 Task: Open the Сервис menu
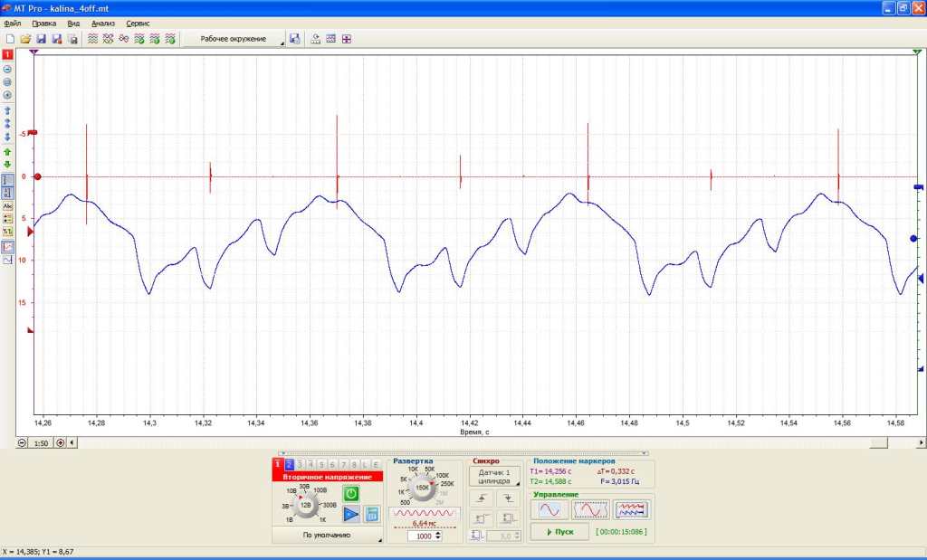pyautogui.click(x=138, y=24)
